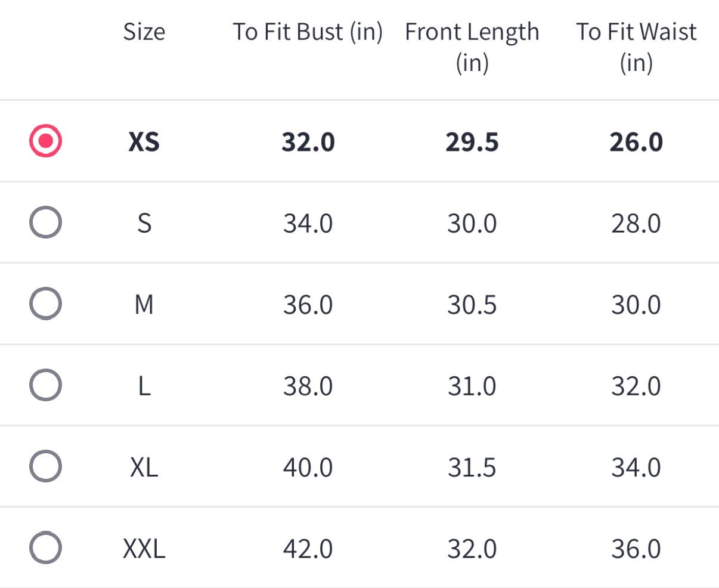Choose the XL size radio button
This screenshot has height=588, width=719.
tap(45, 466)
